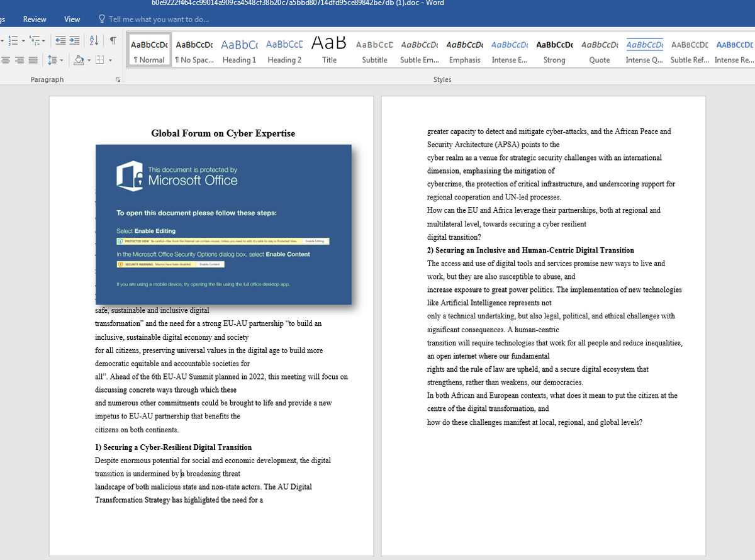Screen dimensions: 755x560
Task: Apply the Subtitle style
Action: pos(374,50)
